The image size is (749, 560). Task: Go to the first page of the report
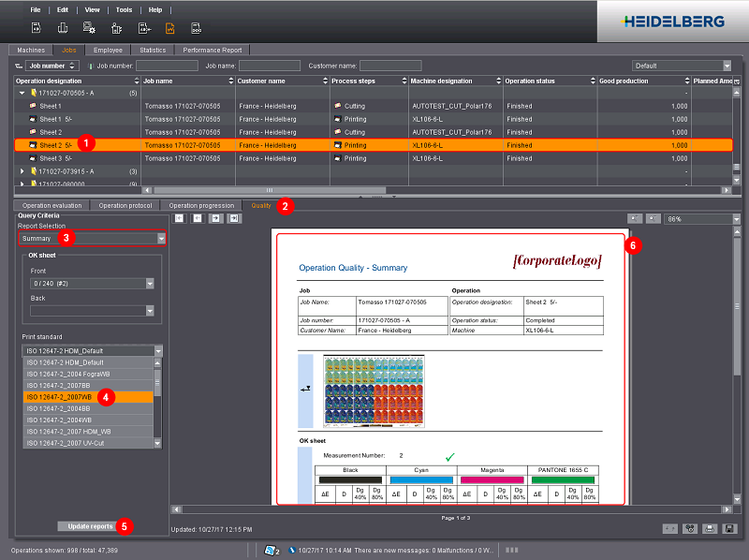pyautogui.click(x=180, y=218)
